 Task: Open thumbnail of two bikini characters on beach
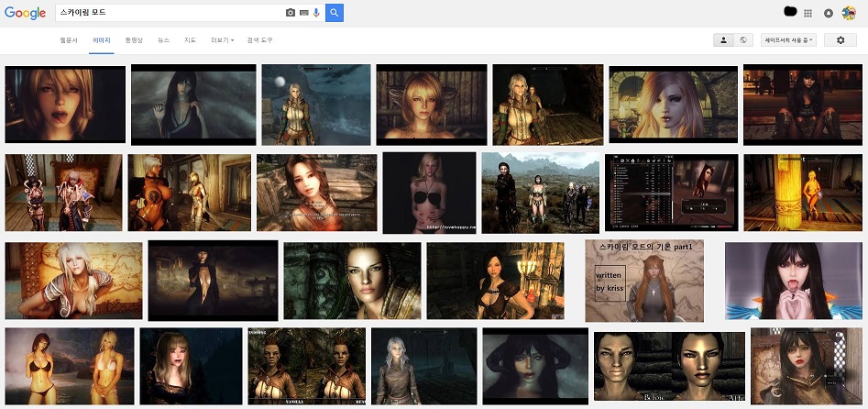[x=70, y=366]
